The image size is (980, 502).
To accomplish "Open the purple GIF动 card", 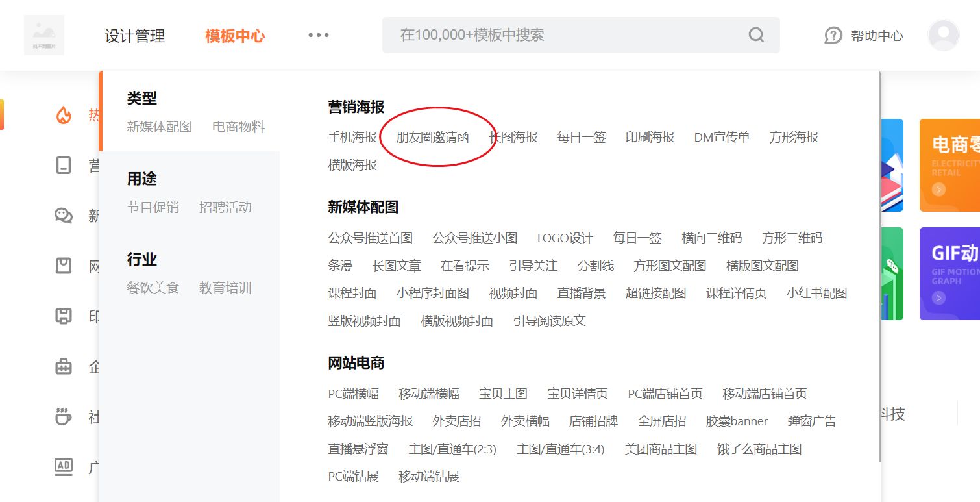I will (949, 273).
